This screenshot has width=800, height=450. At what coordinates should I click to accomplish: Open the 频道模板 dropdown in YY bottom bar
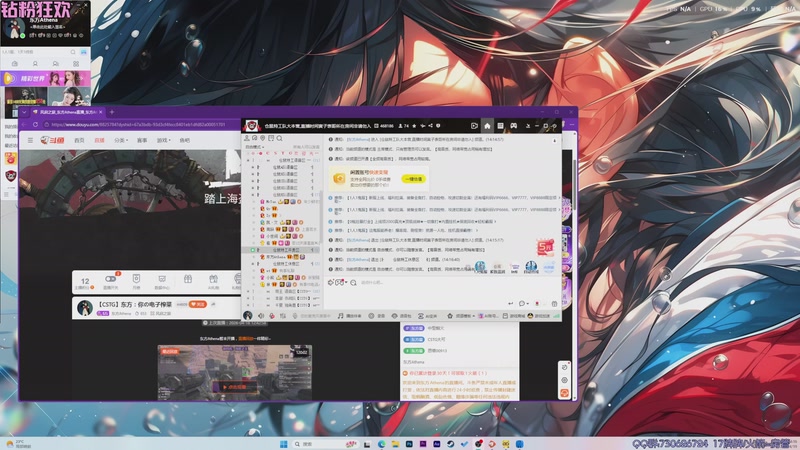pyautogui.click(x=461, y=316)
